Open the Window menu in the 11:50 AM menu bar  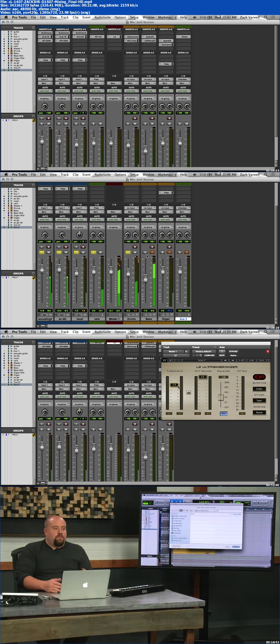coord(148,332)
